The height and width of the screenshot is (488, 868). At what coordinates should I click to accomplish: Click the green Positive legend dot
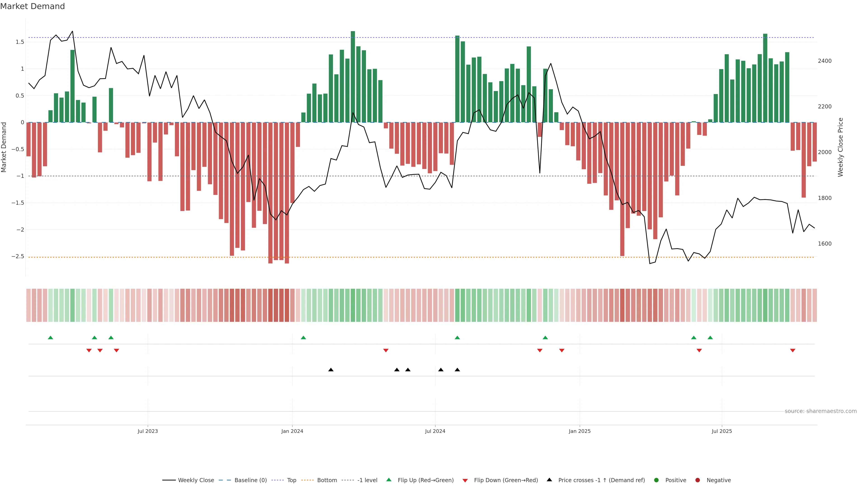tap(656, 480)
